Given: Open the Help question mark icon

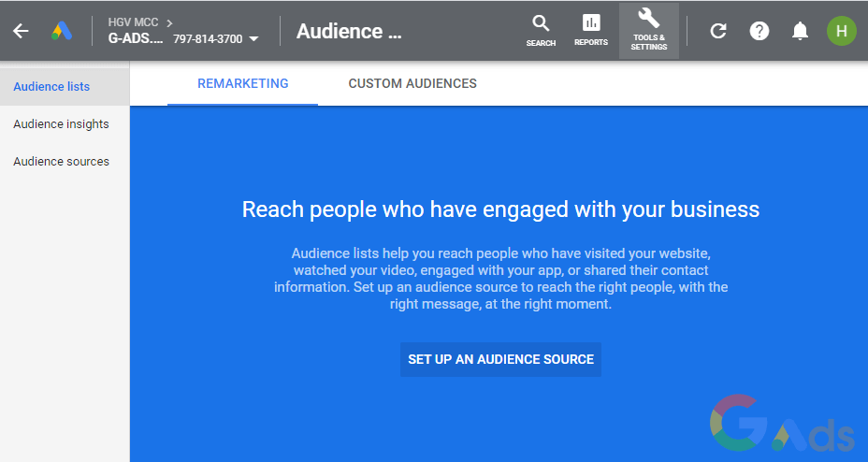Looking at the screenshot, I should pos(759,31).
